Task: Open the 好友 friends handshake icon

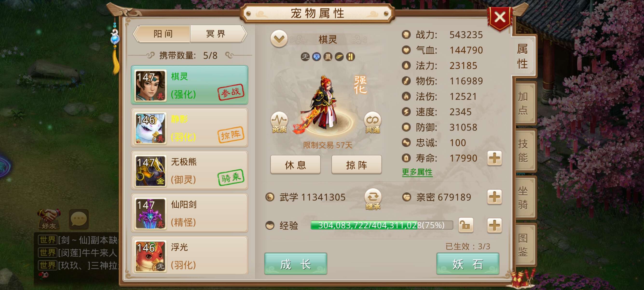Action: click(x=49, y=219)
